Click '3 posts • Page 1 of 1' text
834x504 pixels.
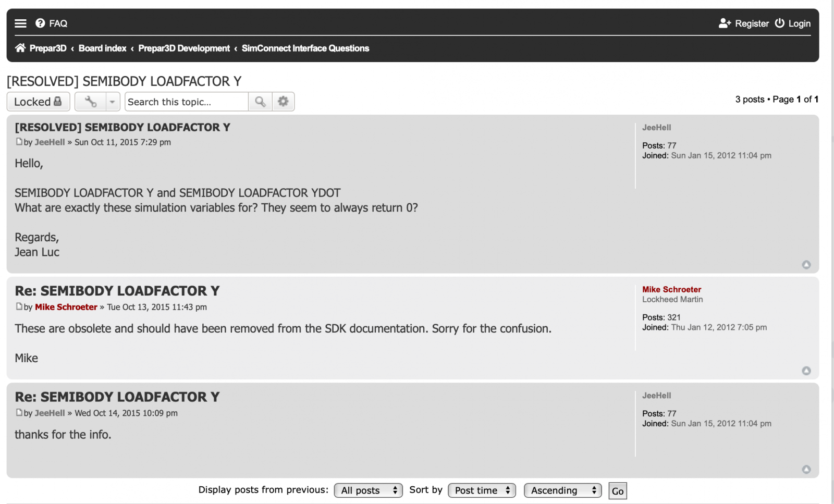(777, 99)
